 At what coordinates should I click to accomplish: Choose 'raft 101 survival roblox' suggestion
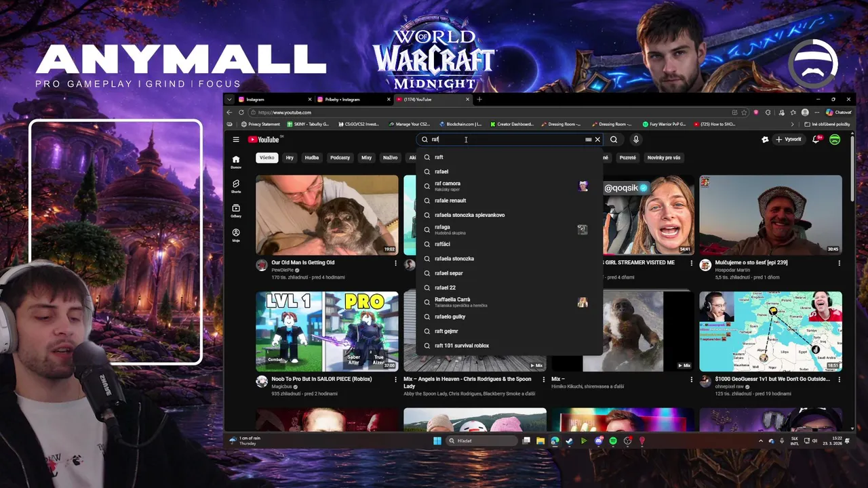(x=510, y=346)
